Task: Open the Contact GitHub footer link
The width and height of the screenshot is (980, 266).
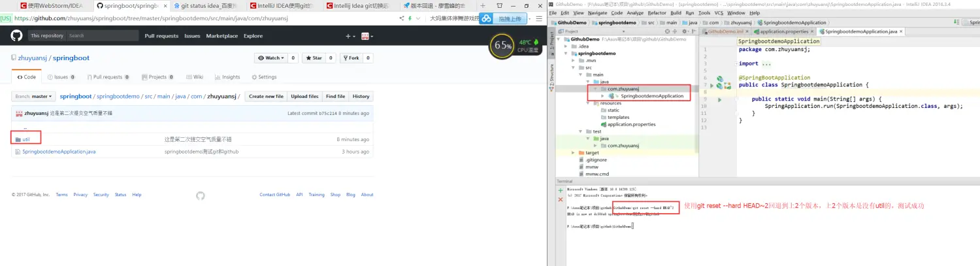Action: (x=274, y=195)
